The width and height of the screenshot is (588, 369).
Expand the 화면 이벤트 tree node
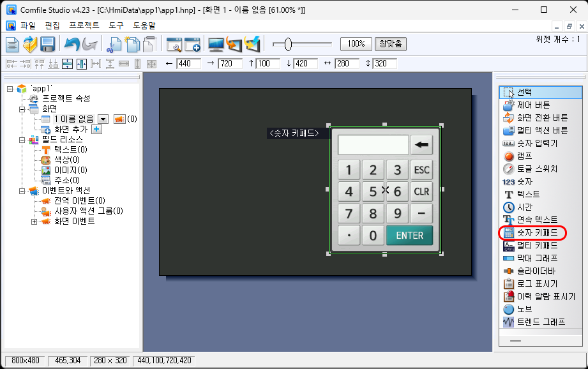(34, 221)
